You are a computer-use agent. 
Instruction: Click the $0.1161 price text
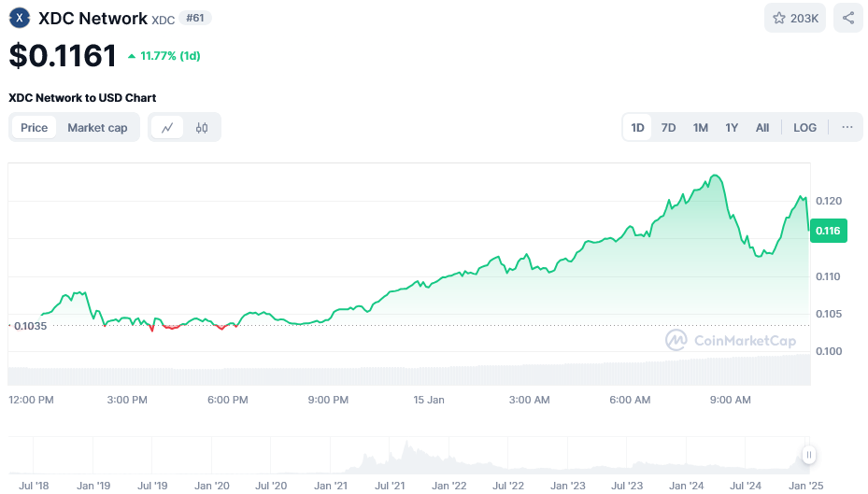pos(63,55)
